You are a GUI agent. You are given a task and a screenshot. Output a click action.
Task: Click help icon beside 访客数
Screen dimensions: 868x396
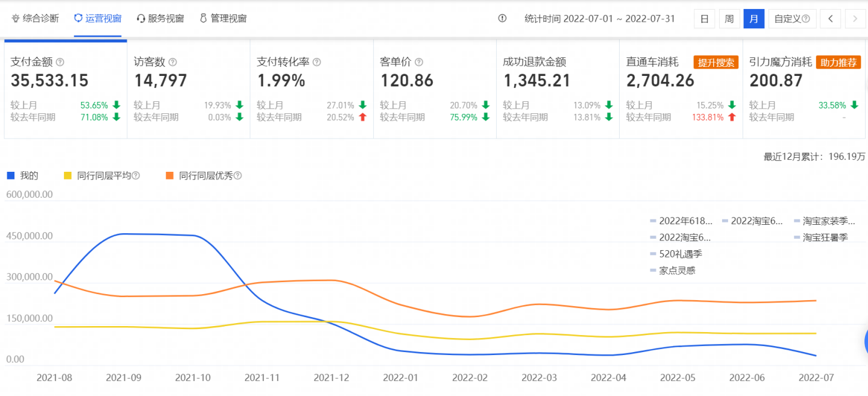click(173, 62)
